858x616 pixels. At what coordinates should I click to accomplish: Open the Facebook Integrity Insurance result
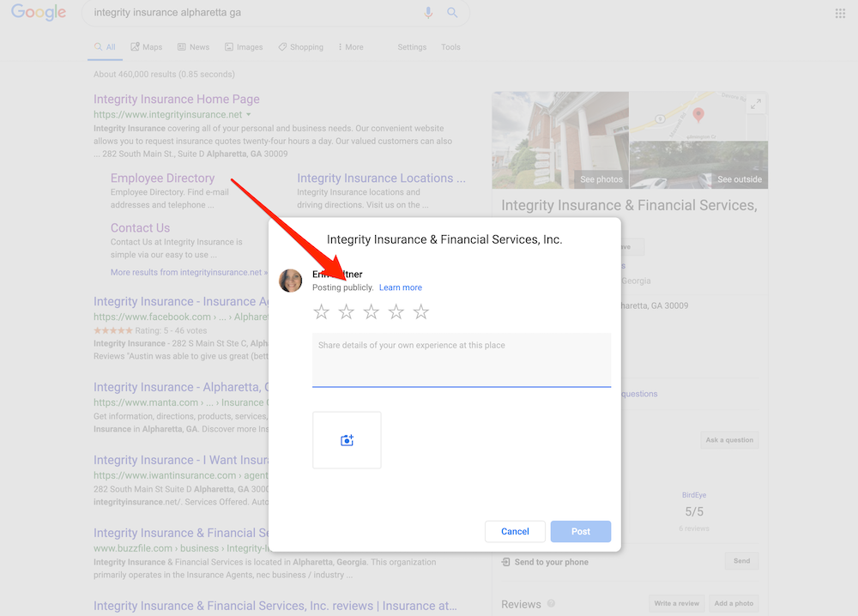[x=181, y=301]
